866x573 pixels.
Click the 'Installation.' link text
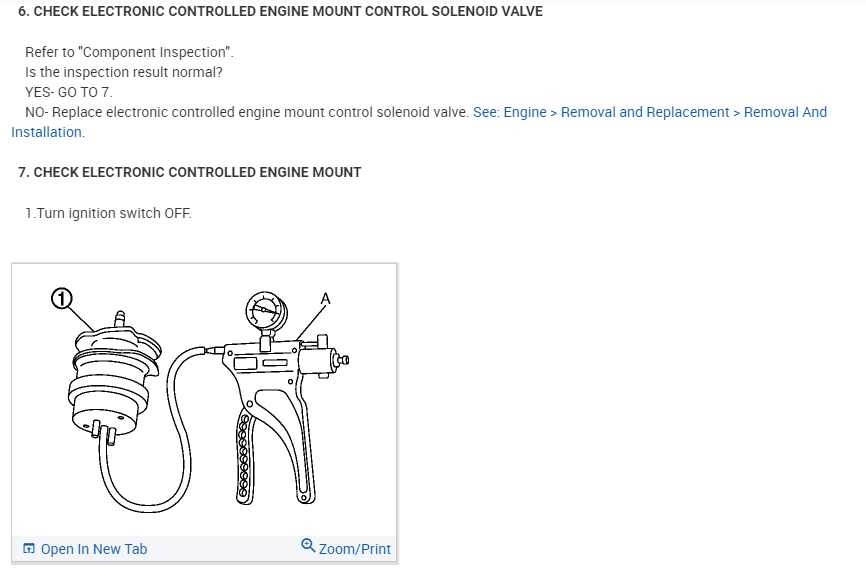point(48,132)
